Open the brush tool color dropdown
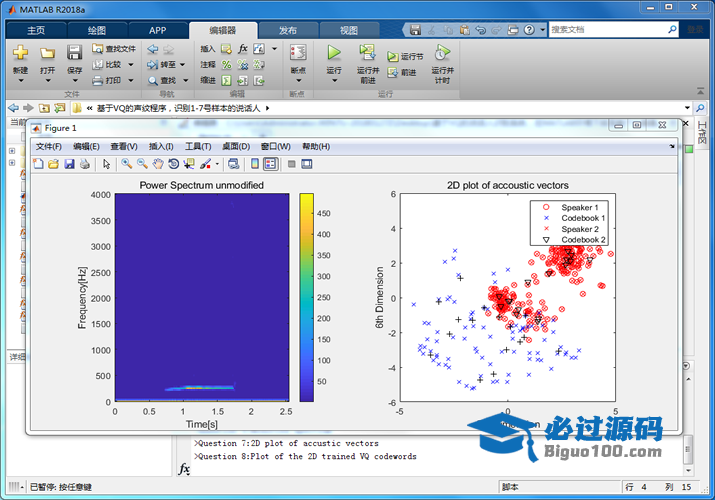This screenshot has height=500, width=715. tap(217, 164)
